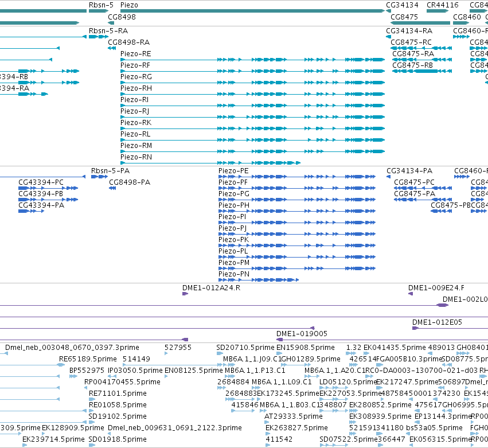
Task: Select transcript Piezo-RH
Action: (136, 88)
